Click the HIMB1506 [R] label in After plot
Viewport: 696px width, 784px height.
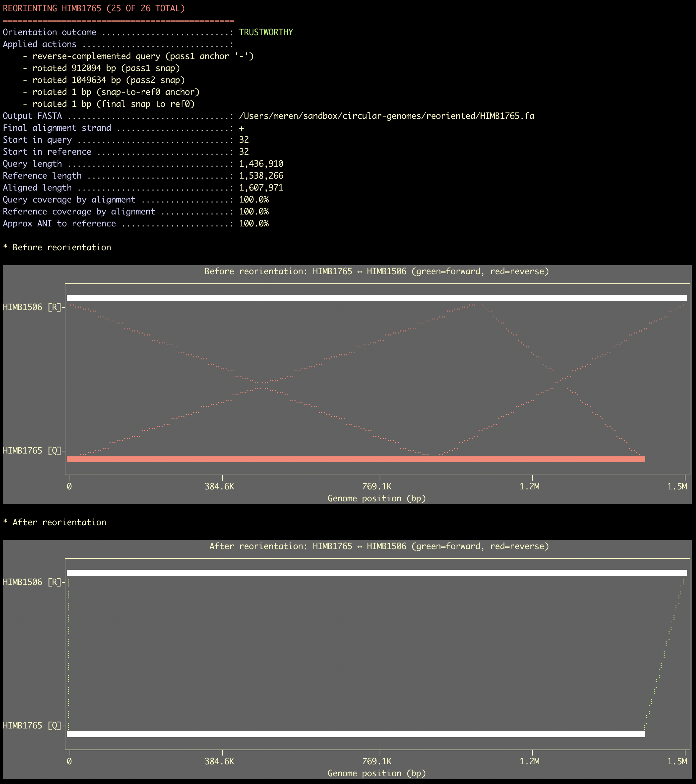coord(32,582)
